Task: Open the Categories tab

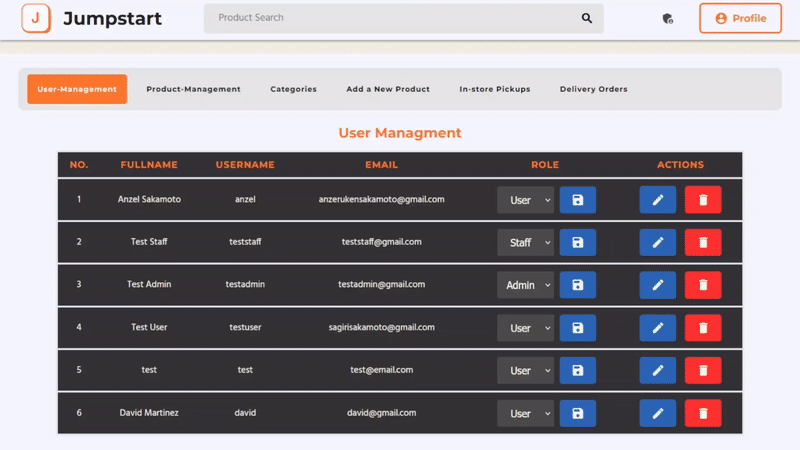Action: pyautogui.click(x=293, y=89)
